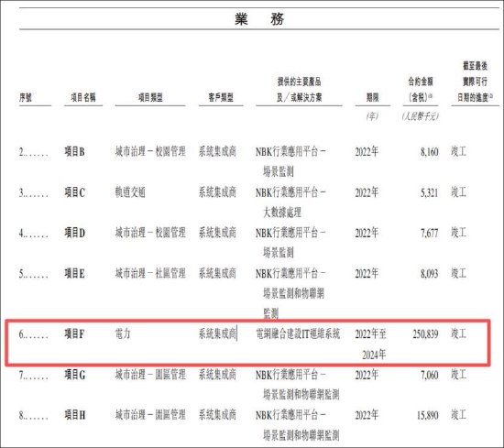Select the contract amount 8,093
This screenshot has width=504, height=448.
(430, 273)
